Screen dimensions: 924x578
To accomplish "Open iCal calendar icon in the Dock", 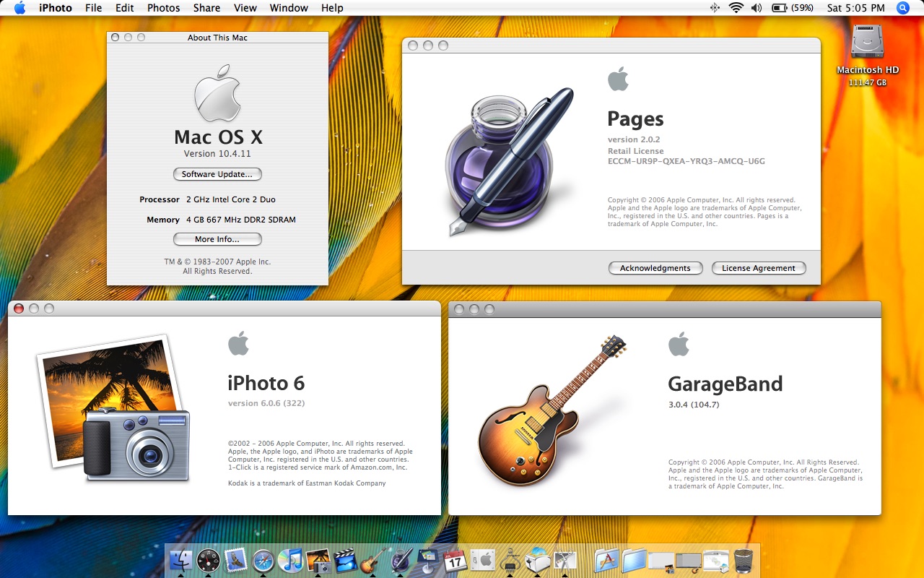I will 455,560.
